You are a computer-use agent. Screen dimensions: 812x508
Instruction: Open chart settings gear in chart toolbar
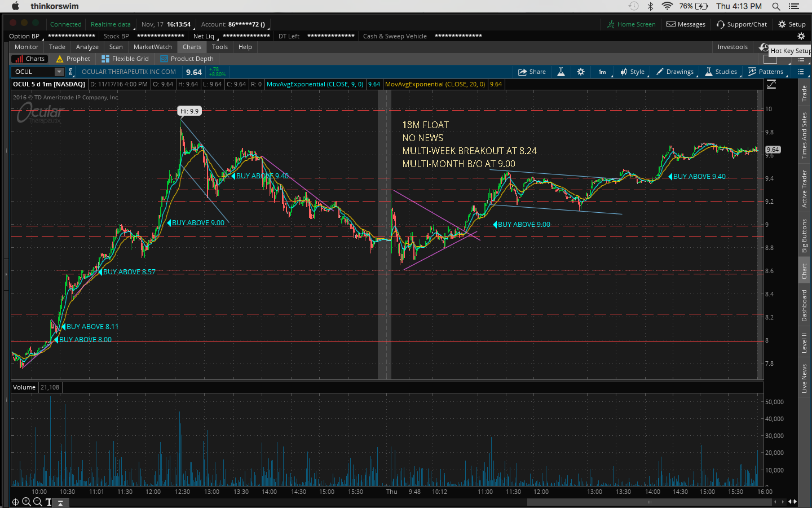[x=581, y=72]
